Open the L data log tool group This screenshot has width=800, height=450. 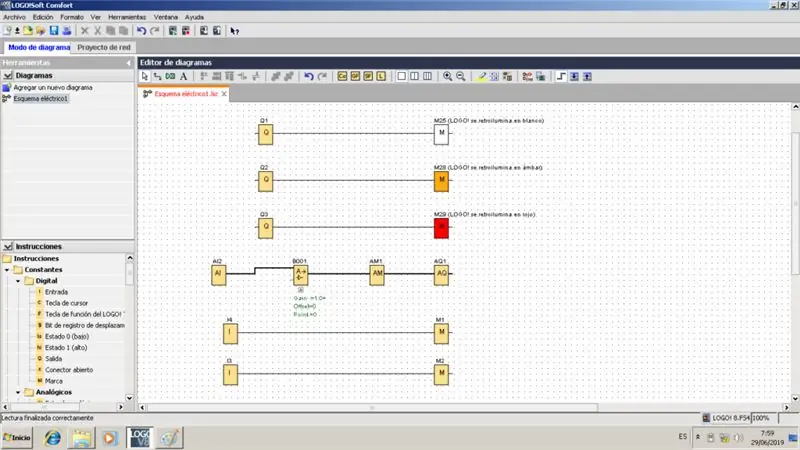tap(381, 77)
